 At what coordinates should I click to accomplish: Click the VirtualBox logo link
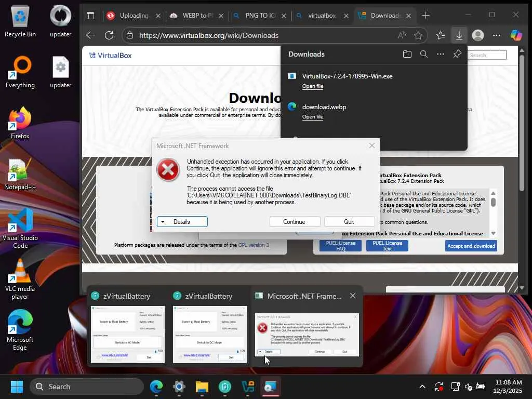110,55
